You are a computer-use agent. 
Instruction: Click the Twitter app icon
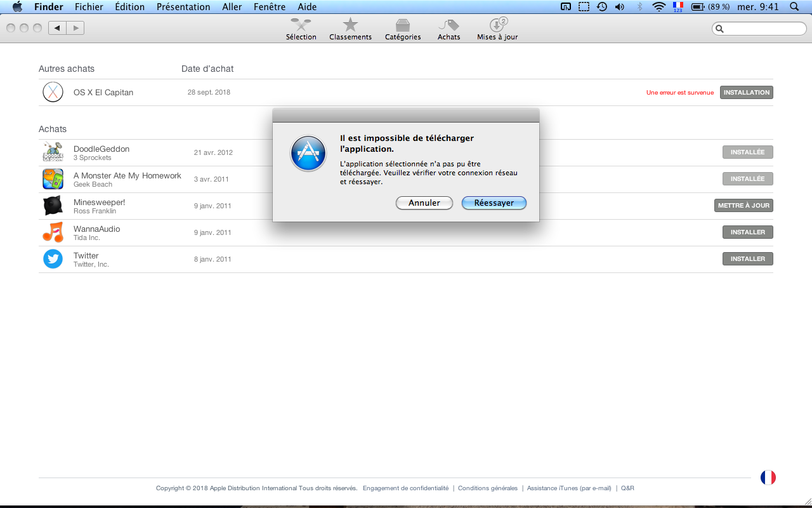coord(53,259)
